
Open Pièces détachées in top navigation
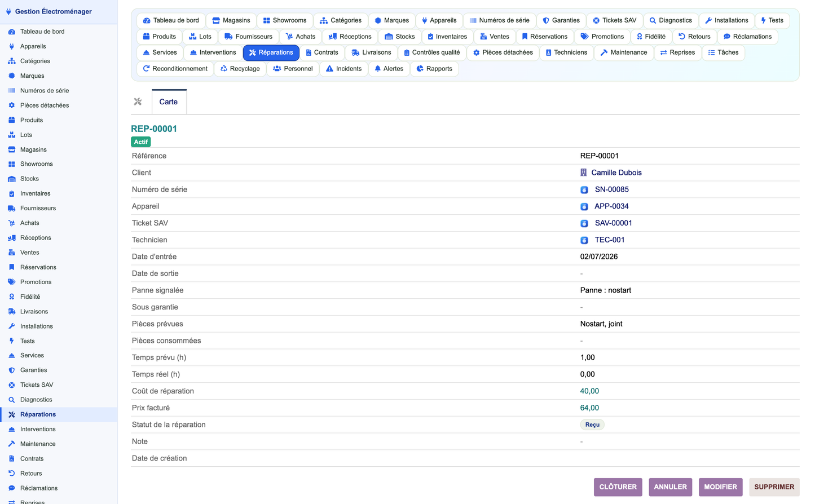pos(503,52)
